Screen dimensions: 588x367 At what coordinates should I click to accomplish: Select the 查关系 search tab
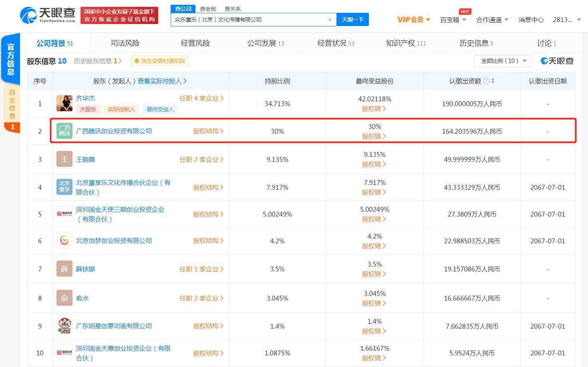point(233,9)
